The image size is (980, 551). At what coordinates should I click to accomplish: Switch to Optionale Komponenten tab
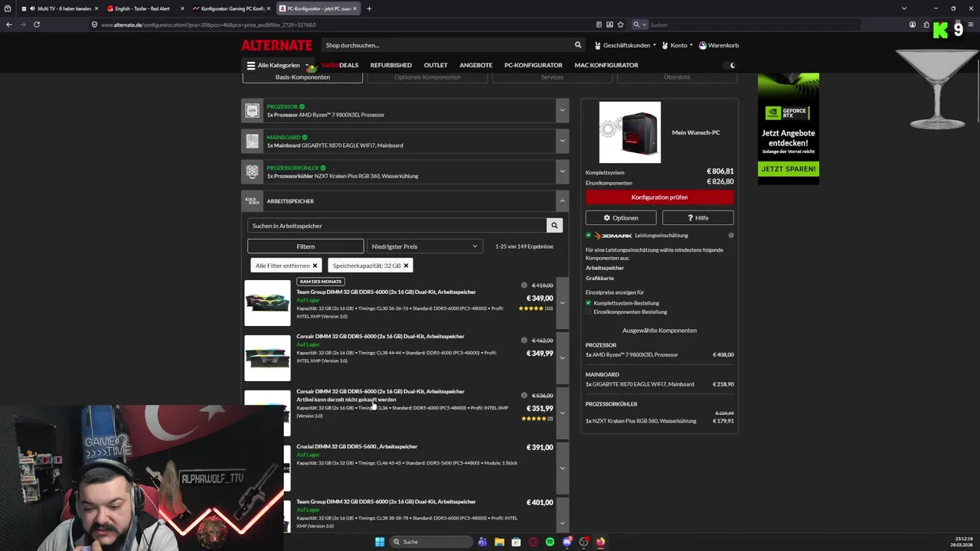point(427,77)
